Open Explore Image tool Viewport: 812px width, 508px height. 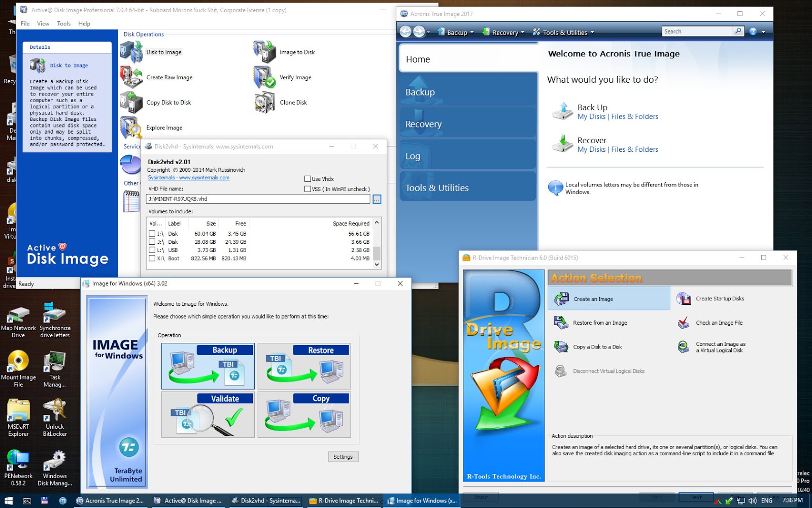(151, 128)
